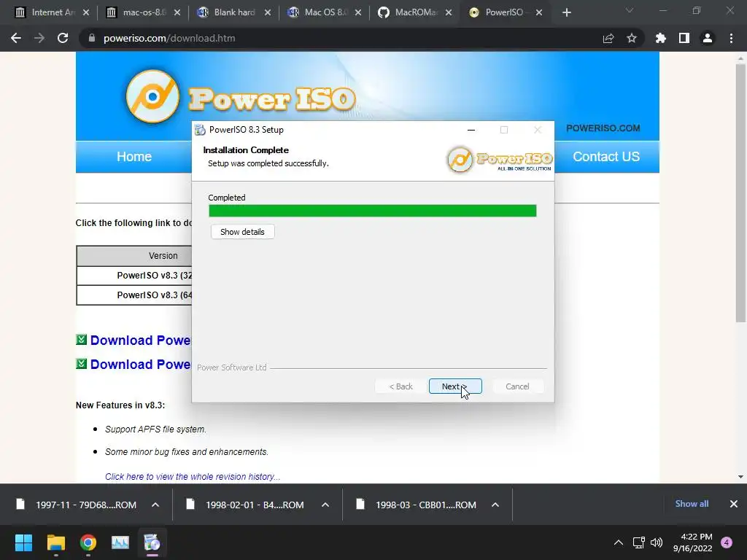
Task: Open a new browser tab
Action: pos(566,12)
